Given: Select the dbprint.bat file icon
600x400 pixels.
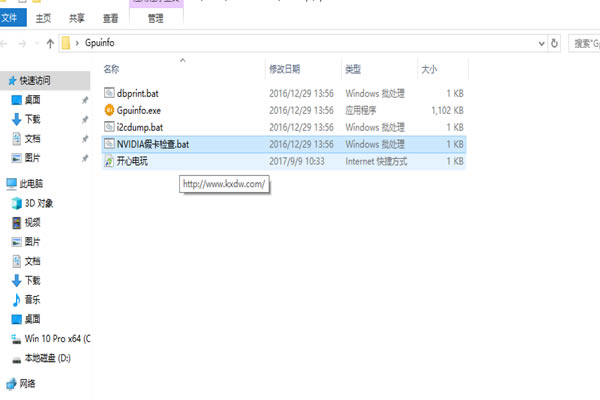Looking at the screenshot, I should 109,93.
